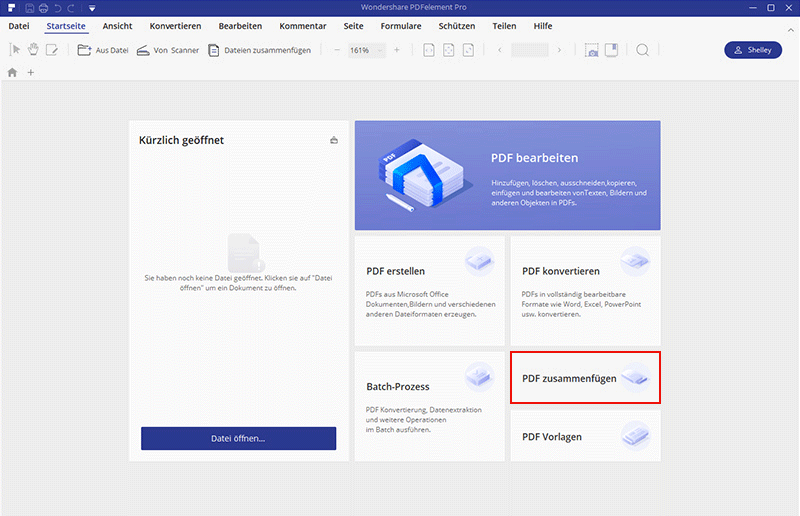This screenshot has height=516, width=800.
Task: Click the fit page view icon
Action: (448, 50)
